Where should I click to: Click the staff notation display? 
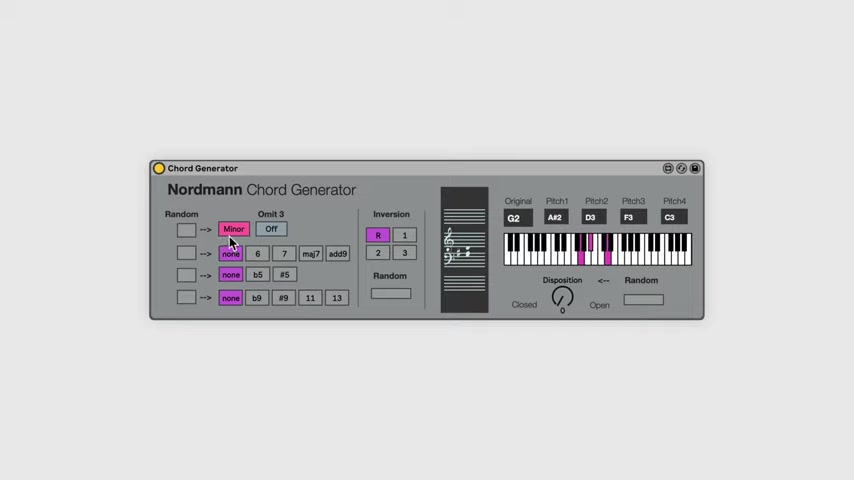click(465, 250)
